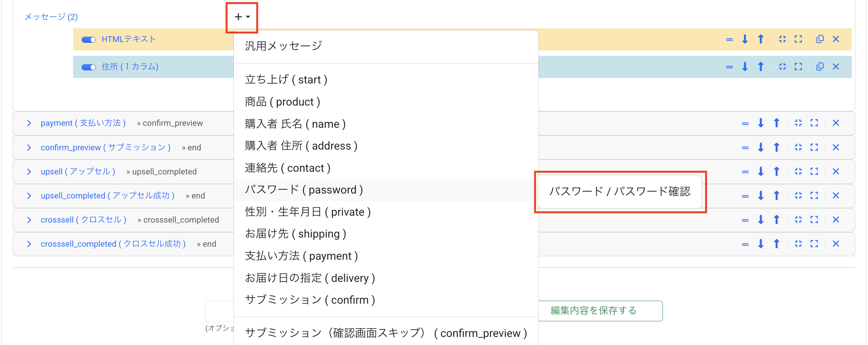
Task: Toggle the HTMLテキスト message switch
Action: (88, 40)
